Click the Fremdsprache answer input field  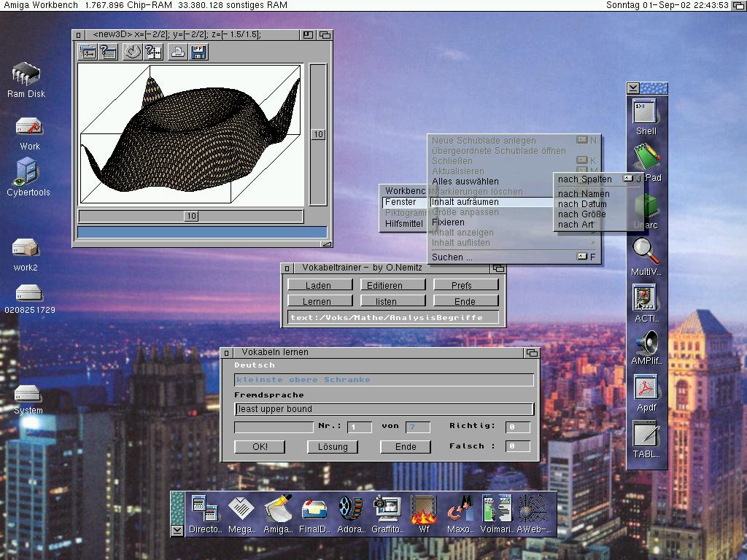[384, 409]
